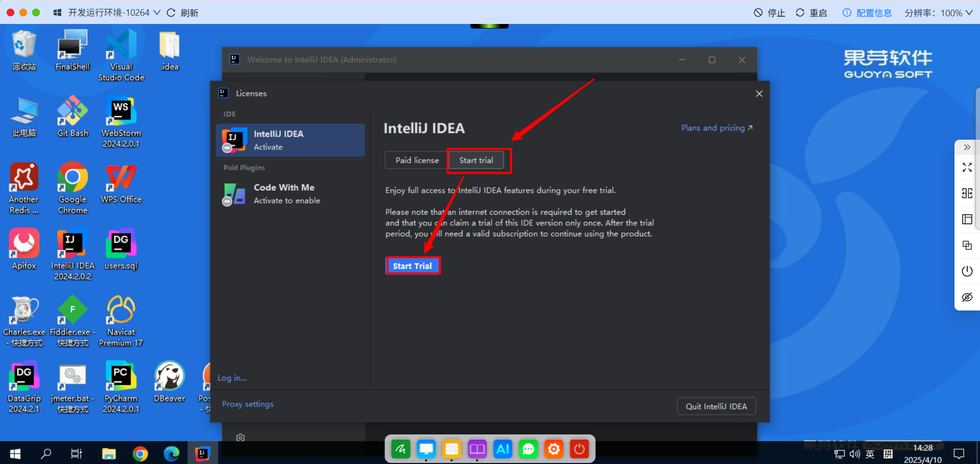980x464 pixels.
Task: Open the Recycle Bin desktop icon
Action: [24, 50]
